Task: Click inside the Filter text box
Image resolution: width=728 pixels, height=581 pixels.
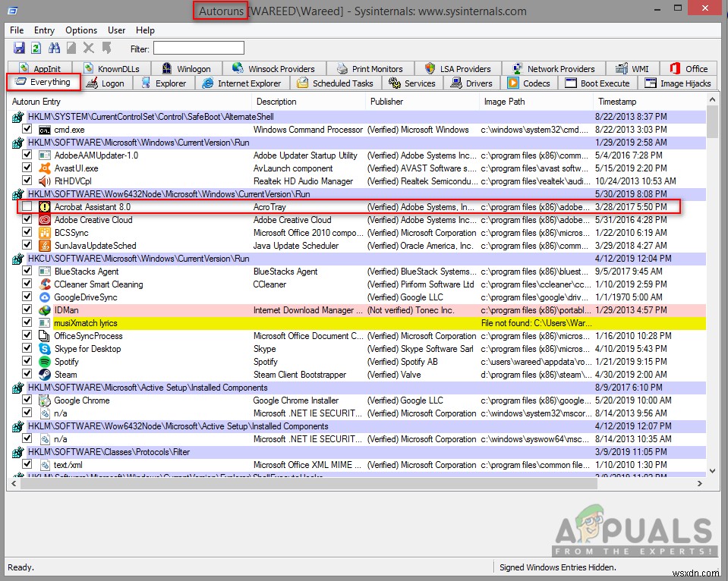Action: [199, 49]
